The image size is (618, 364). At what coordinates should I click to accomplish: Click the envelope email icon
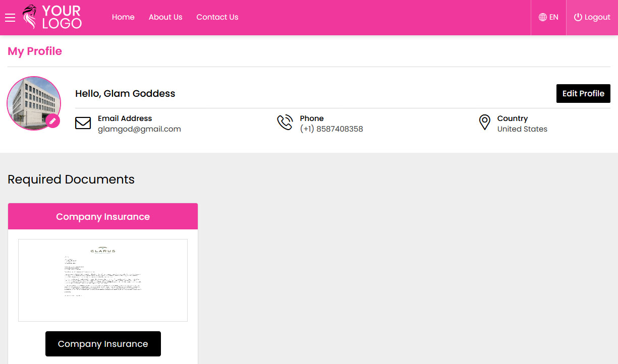(83, 123)
